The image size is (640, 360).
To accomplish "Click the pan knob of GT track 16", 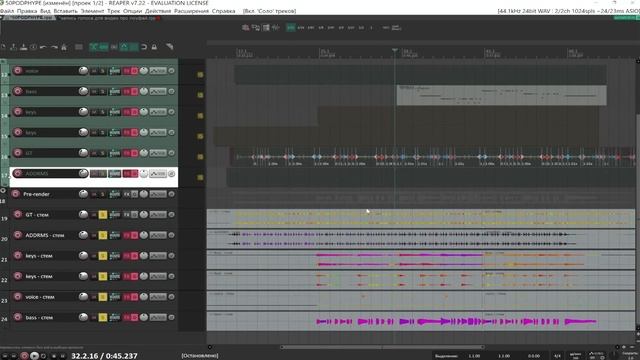I will [x=144, y=153].
